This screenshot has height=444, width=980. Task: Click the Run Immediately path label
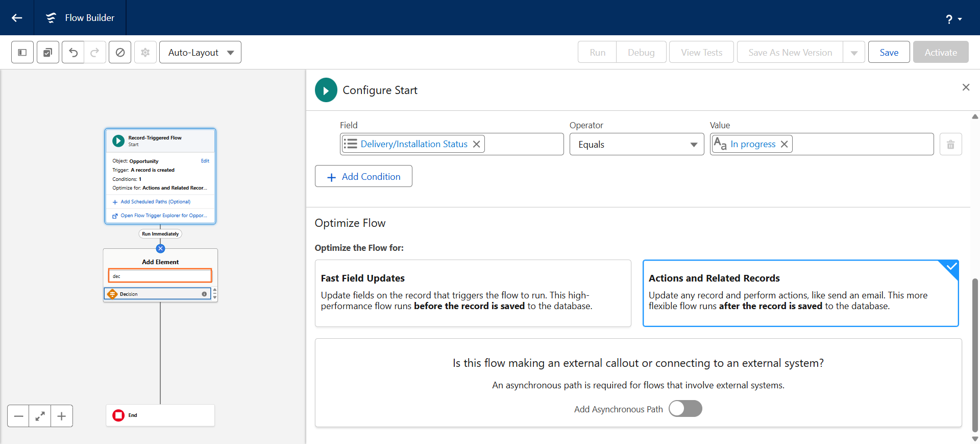[160, 234]
